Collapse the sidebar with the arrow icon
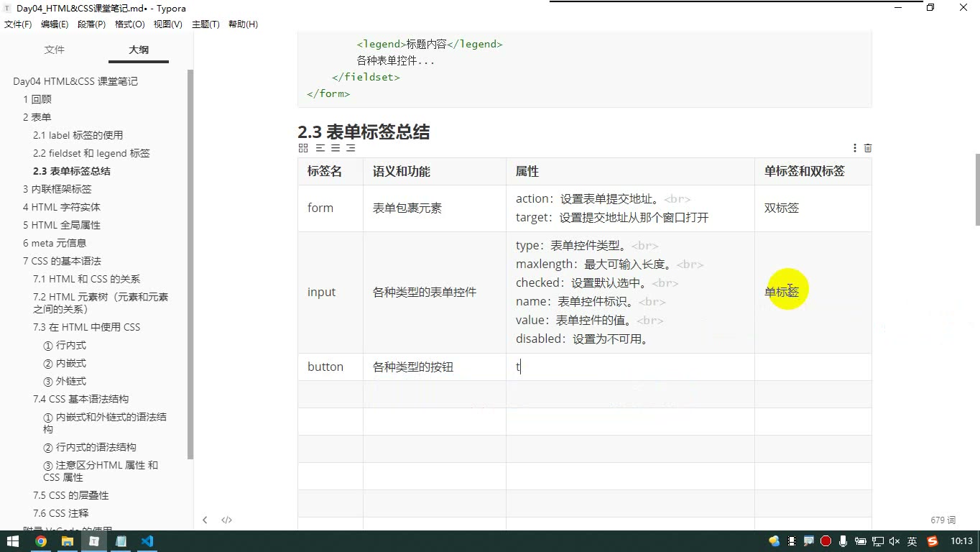The height and width of the screenshot is (552, 980). tap(205, 520)
